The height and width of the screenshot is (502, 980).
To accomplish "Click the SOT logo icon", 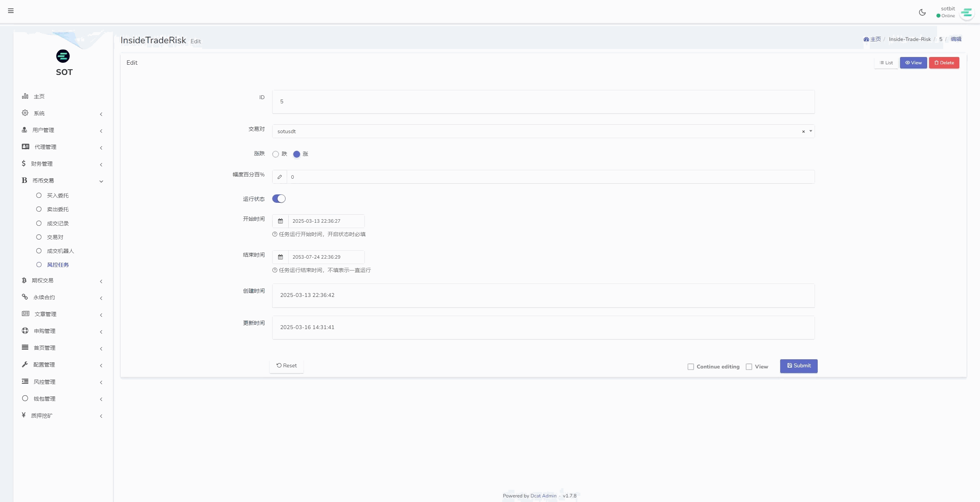I will pos(63,56).
